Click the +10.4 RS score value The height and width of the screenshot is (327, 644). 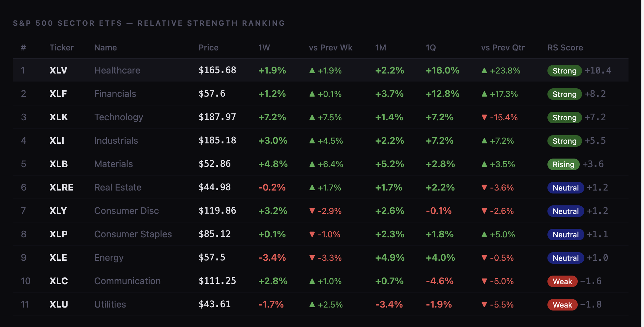click(598, 70)
